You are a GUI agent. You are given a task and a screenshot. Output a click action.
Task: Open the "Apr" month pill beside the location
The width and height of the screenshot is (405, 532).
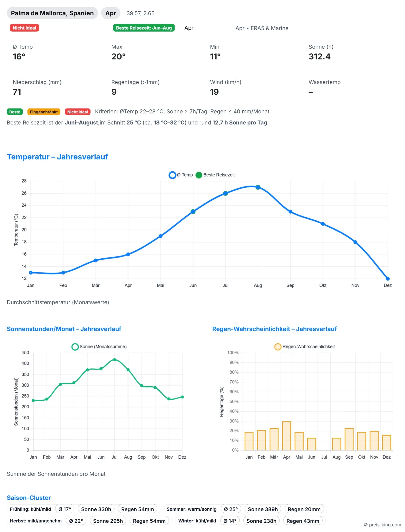[x=111, y=13]
